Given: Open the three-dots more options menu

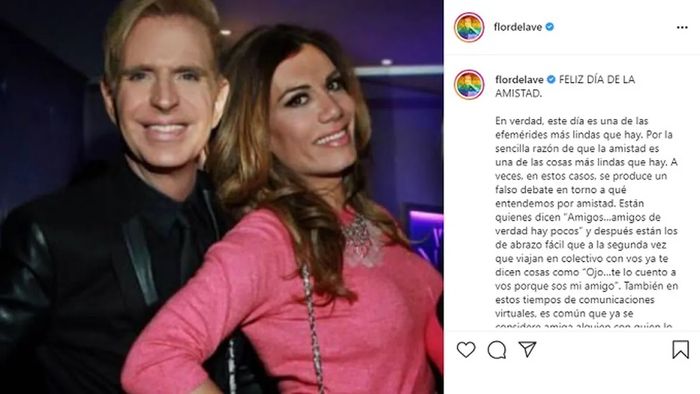Looking at the screenshot, I should coord(682,28).
